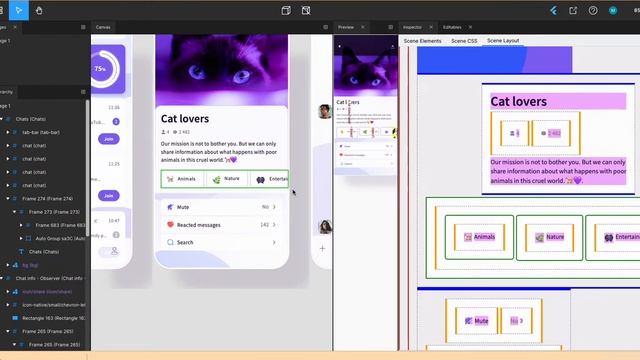Select the Animals tag on canvas
The image size is (640, 360).
point(182,179)
